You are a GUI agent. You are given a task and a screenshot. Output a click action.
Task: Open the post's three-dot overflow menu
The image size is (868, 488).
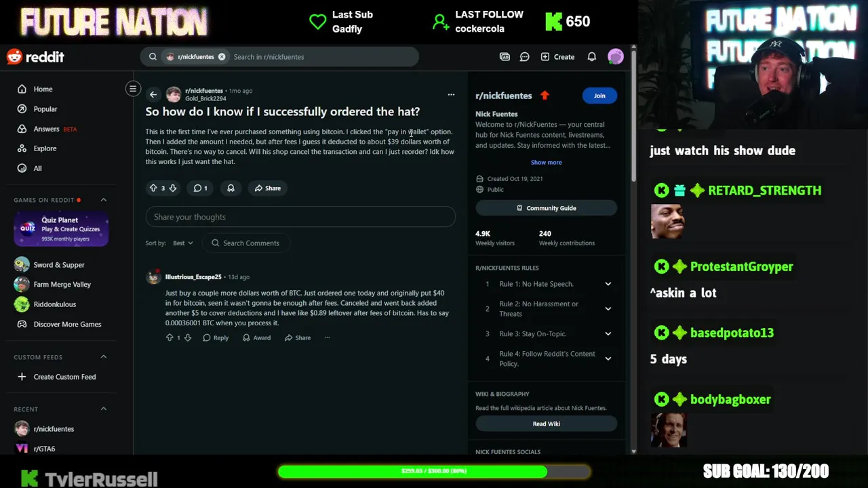pyautogui.click(x=451, y=95)
